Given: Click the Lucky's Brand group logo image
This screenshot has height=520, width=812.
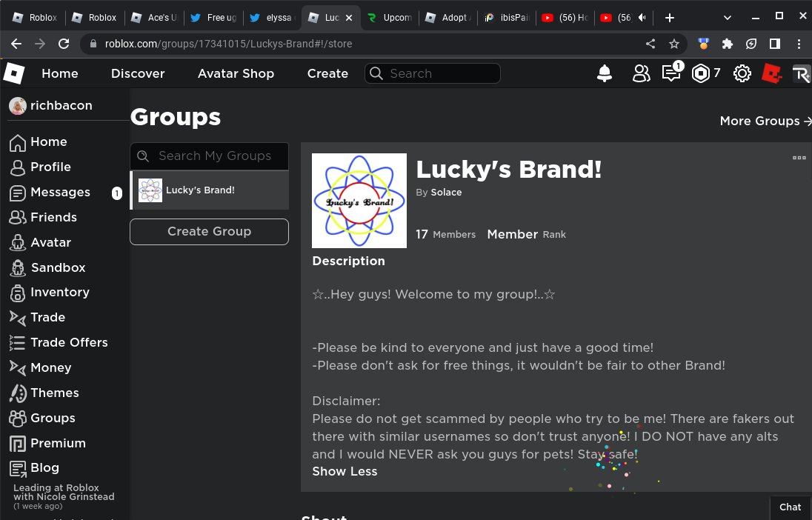Looking at the screenshot, I should coord(359,201).
